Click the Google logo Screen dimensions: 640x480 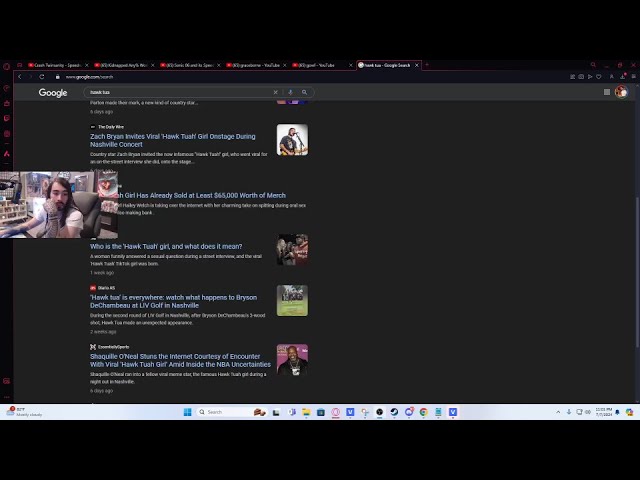point(53,93)
